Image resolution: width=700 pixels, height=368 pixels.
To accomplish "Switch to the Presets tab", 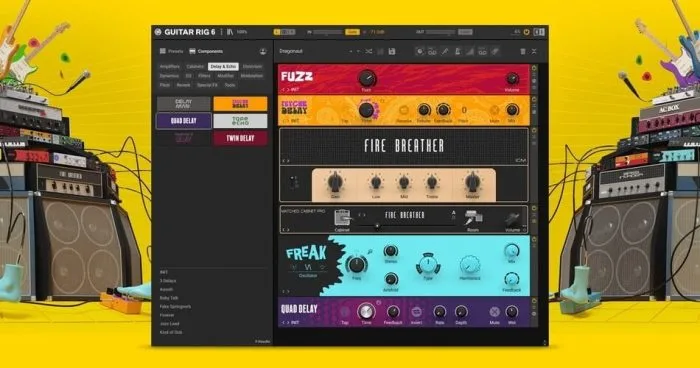I will [x=172, y=51].
